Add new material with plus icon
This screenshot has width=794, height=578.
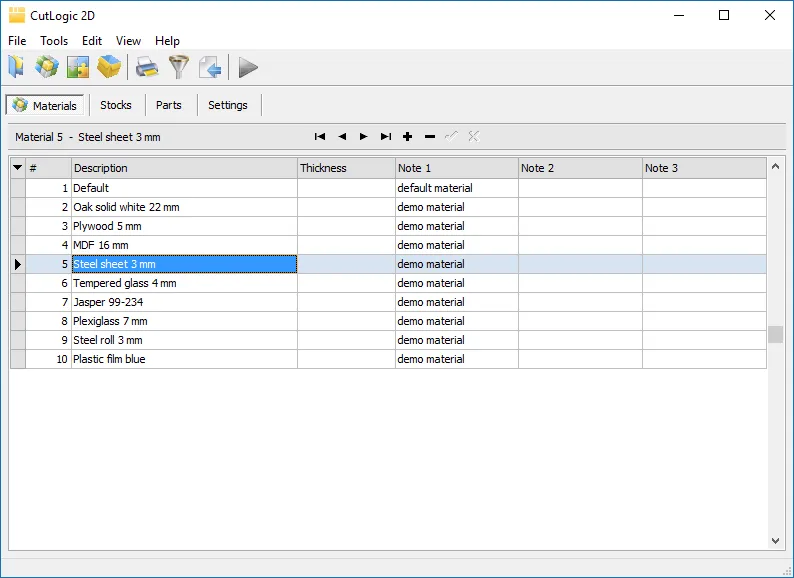pyautogui.click(x=408, y=137)
